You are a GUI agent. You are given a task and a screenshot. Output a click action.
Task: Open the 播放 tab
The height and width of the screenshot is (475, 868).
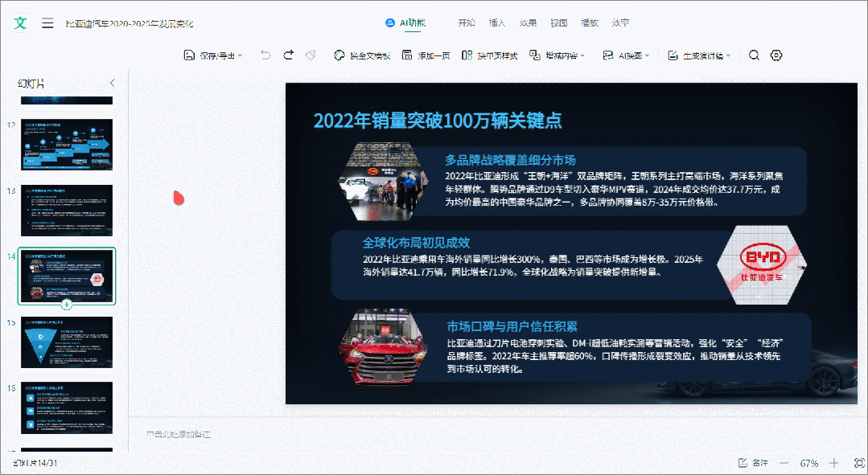[590, 23]
